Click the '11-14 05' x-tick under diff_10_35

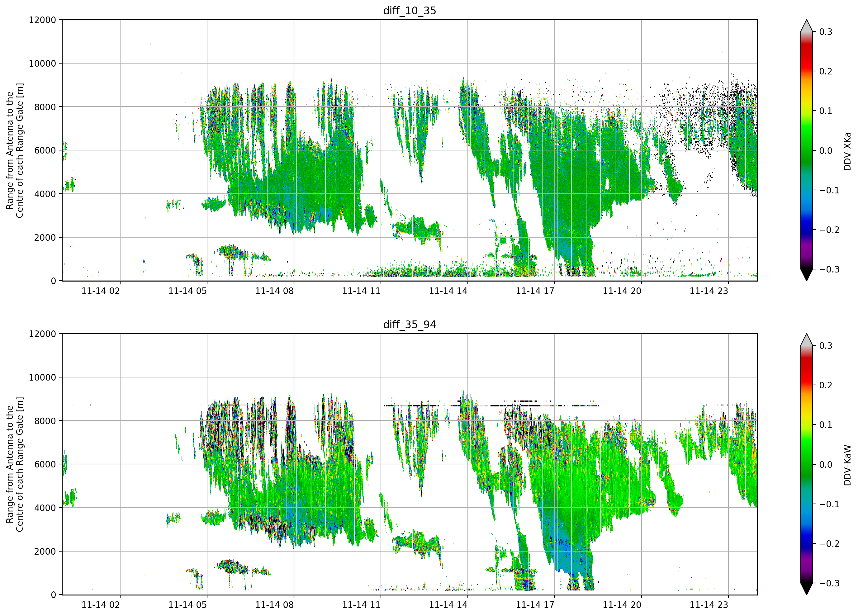[188, 291]
